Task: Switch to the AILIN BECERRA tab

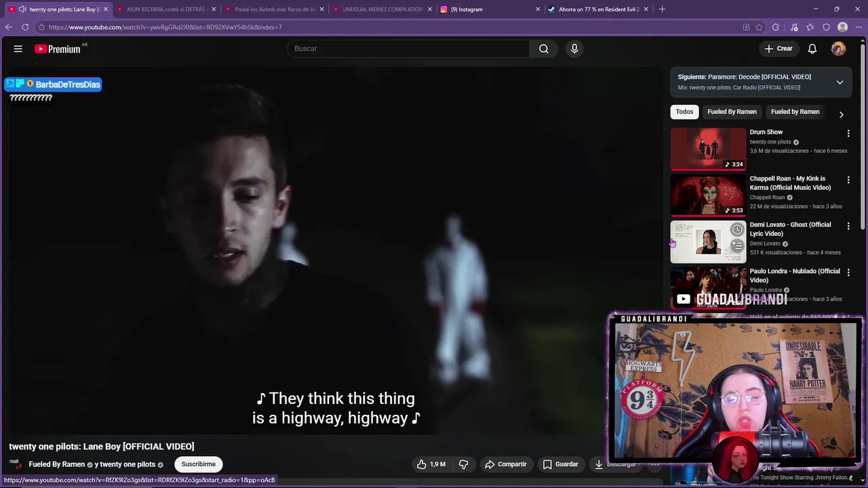Action: pos(165,9)
